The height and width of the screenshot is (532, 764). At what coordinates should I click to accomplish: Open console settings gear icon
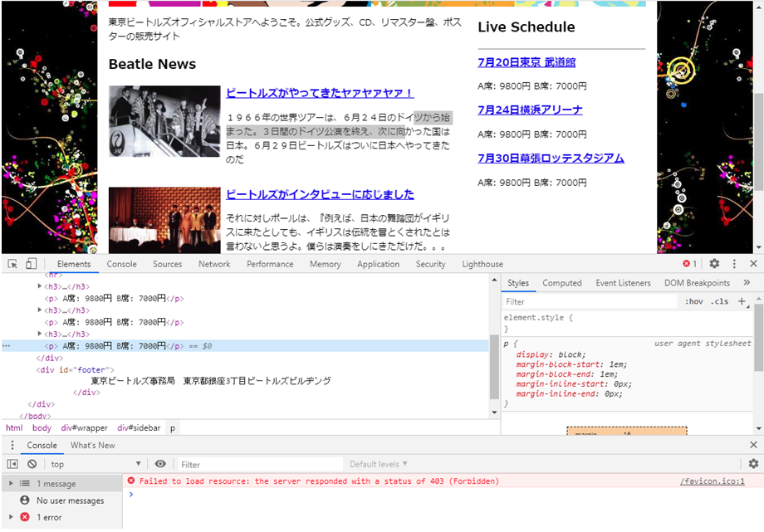tap(753, 464)
